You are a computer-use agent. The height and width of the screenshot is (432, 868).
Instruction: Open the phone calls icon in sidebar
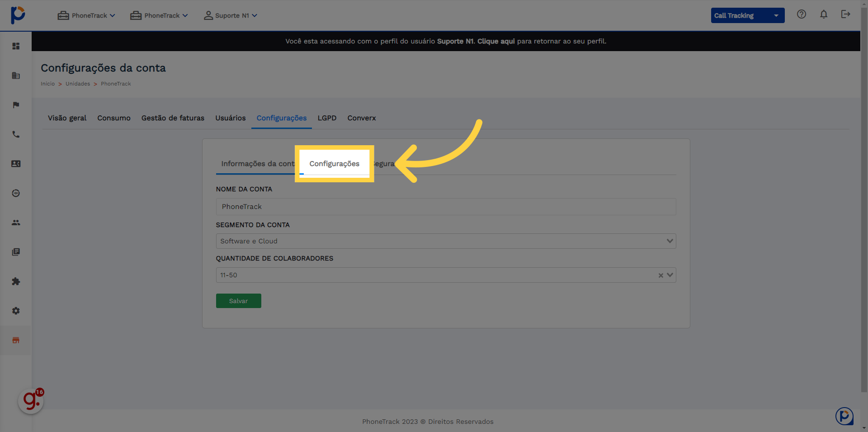pos(16,134)
